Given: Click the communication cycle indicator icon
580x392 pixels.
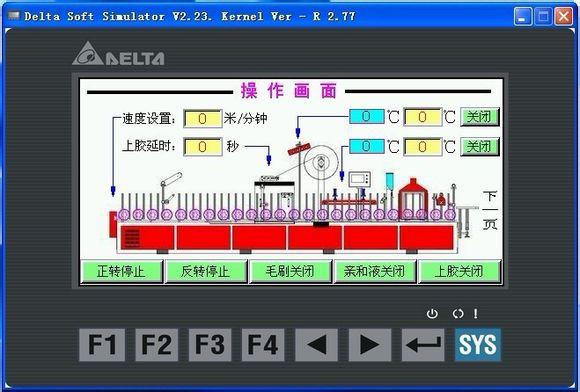Looking at the screenshot, I should click(458, 314).
